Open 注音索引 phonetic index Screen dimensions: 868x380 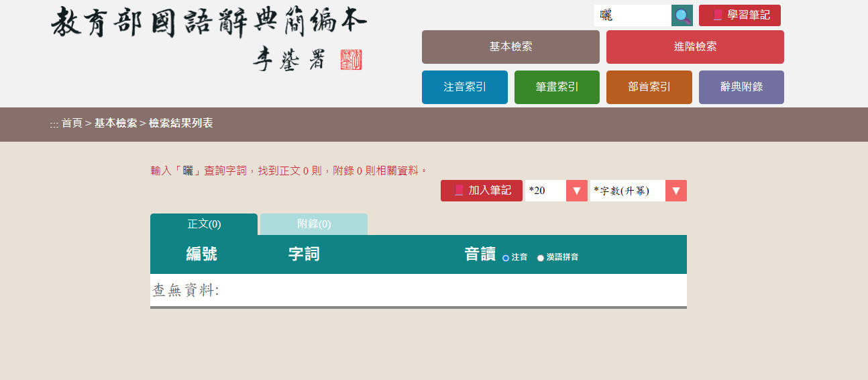tap(465, 87)
